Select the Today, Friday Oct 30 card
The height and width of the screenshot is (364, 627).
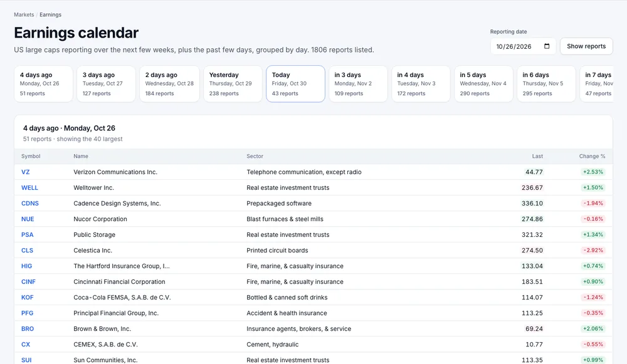295,84
